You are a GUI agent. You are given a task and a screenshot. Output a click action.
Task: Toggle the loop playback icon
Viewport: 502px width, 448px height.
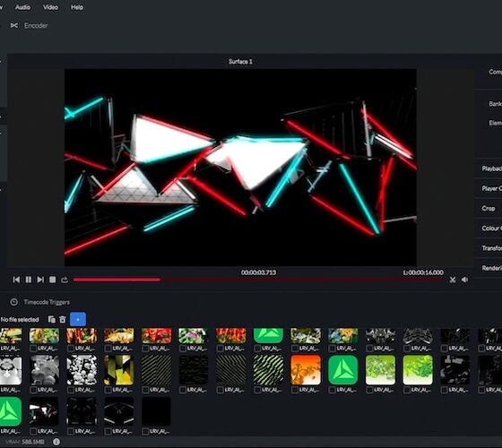(x=65, y=280)
